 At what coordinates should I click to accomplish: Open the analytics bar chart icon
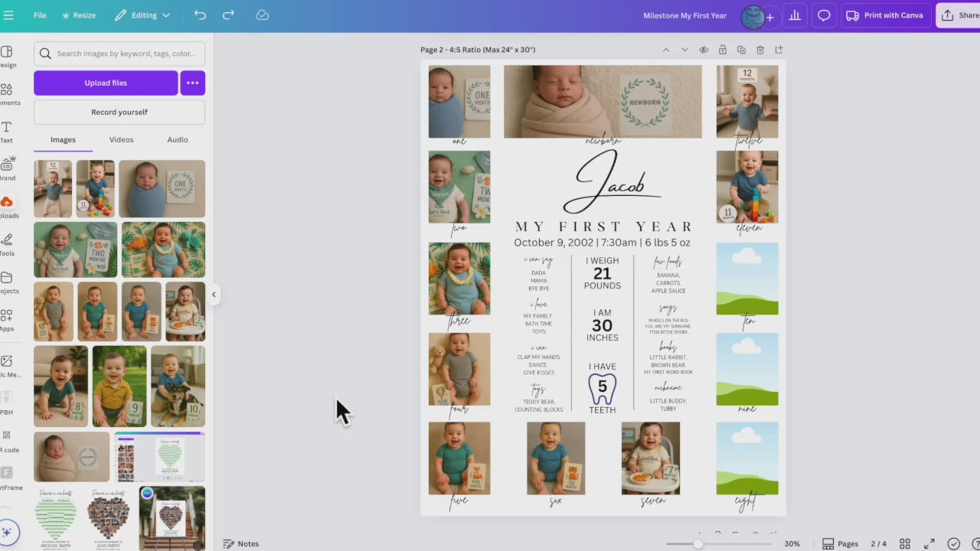point(795,15)
